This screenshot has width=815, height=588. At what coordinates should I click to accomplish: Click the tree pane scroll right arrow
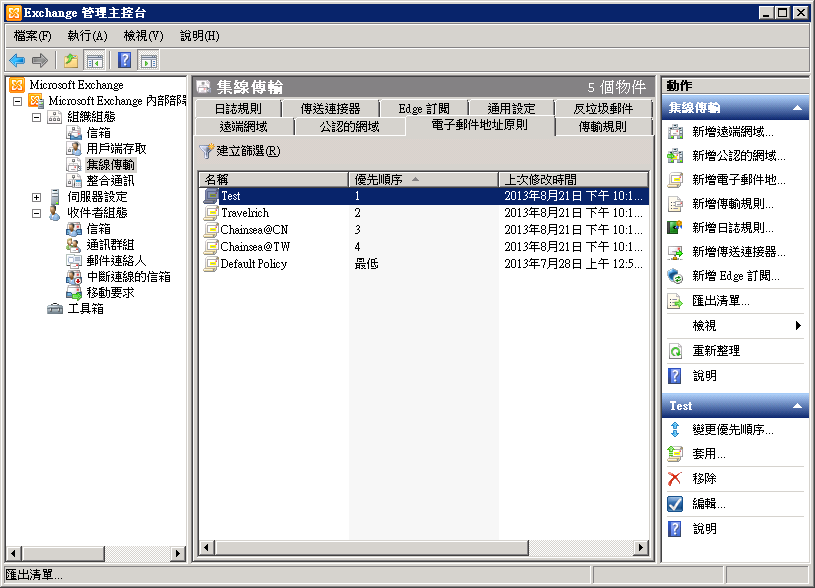pos(178,554)
